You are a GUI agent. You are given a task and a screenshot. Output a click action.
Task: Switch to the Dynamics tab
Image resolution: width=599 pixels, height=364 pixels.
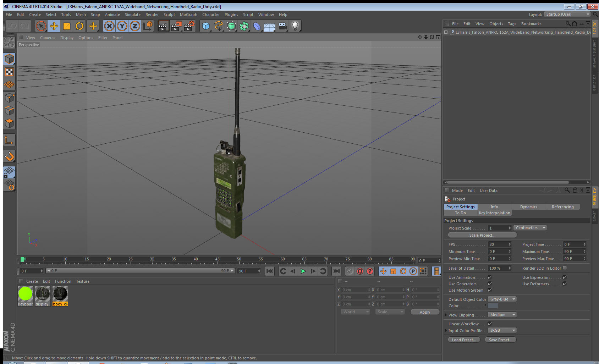(528, 207)
